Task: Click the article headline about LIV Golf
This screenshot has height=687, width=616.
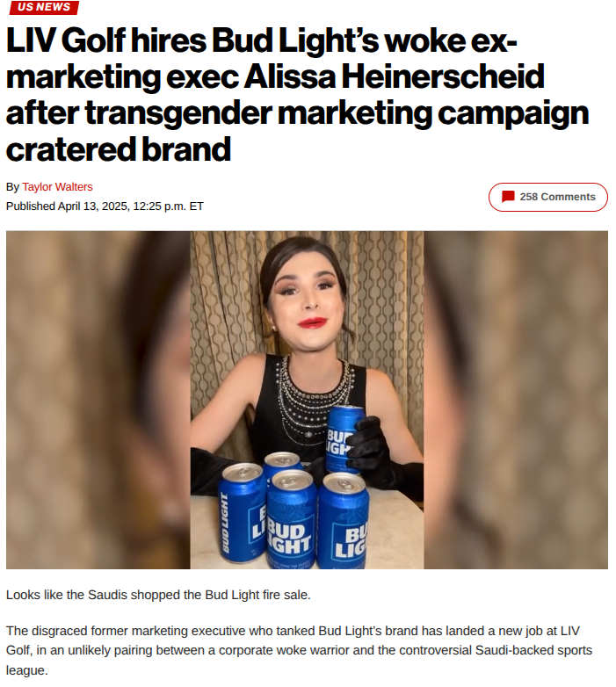Action: point(297,95)
